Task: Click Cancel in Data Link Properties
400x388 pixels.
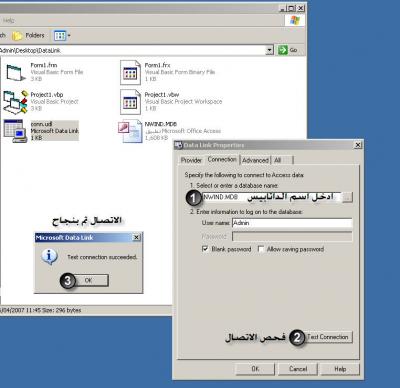Action: (x=298, y=369)
